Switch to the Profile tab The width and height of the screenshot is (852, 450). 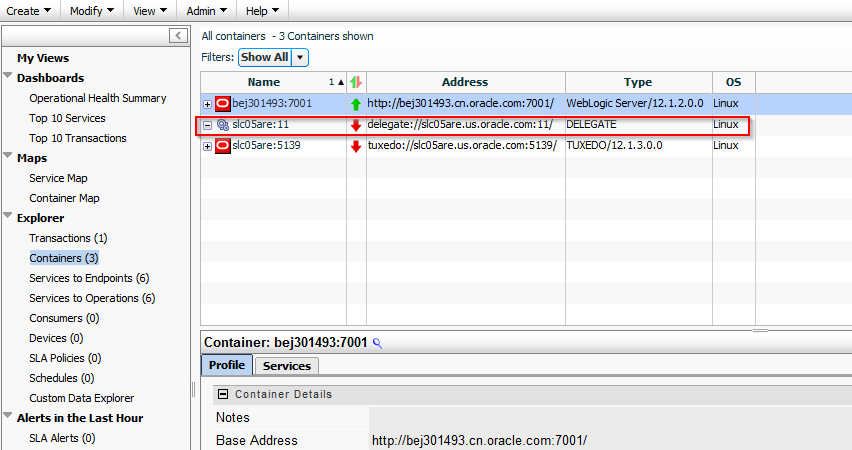[x=227, y=365]
